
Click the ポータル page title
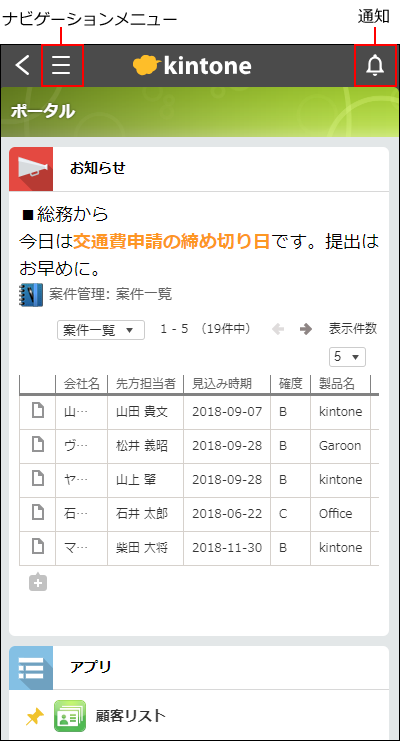pos(43,112)
